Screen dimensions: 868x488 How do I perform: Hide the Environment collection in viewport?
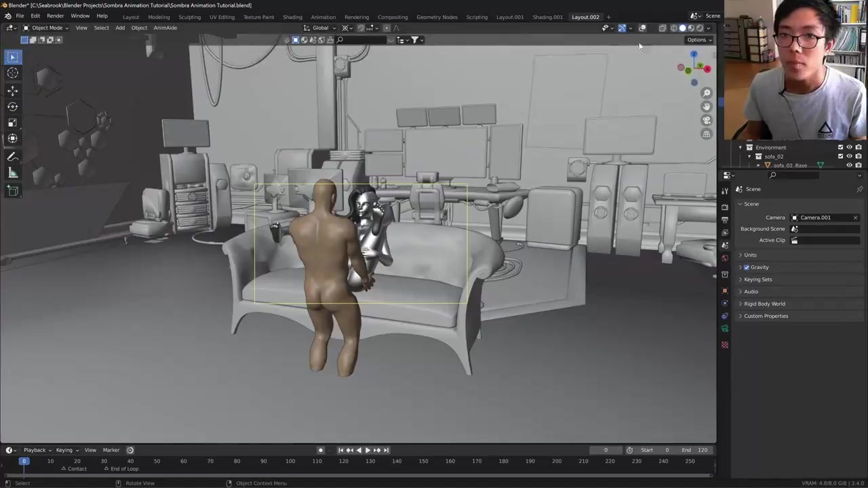click(x=849, y=147)
